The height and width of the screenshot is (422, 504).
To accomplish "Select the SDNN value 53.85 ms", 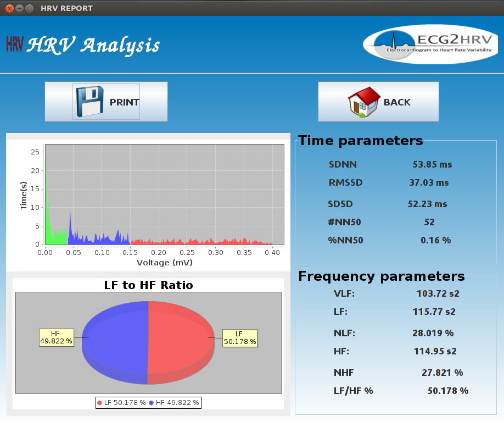I will coord(432,164).
